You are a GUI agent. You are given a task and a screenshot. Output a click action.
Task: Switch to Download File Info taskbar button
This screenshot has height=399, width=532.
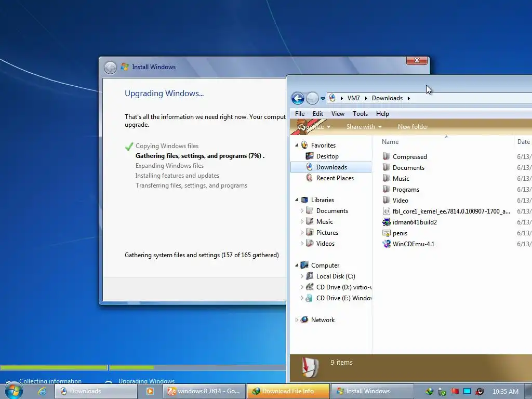288,391
